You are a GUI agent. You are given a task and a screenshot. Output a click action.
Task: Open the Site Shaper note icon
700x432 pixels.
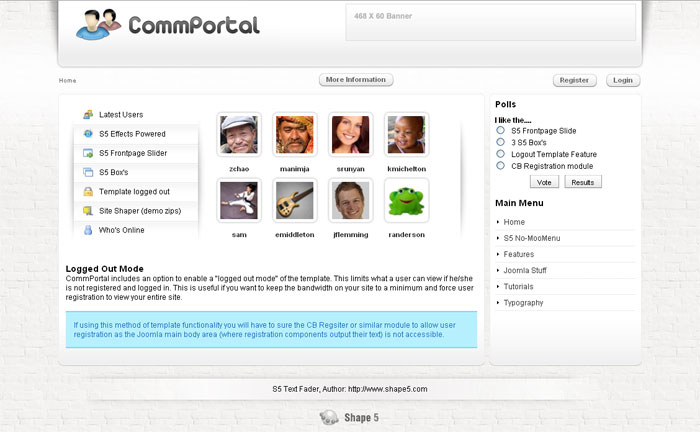click(x=88, y=211)
